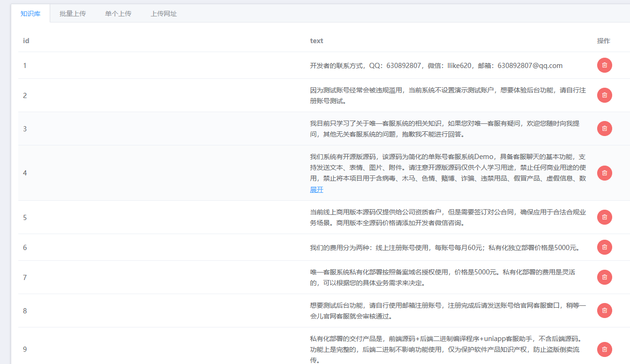This screenshot has width=630, height=364.
Task: Click text starting 想要测试后台功能
Action: pos(448,311)
